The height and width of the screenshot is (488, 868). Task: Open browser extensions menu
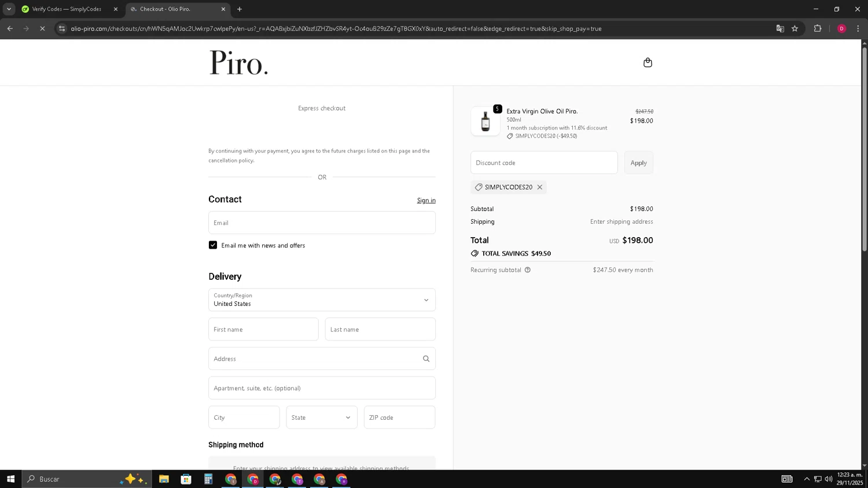[818, 28]
